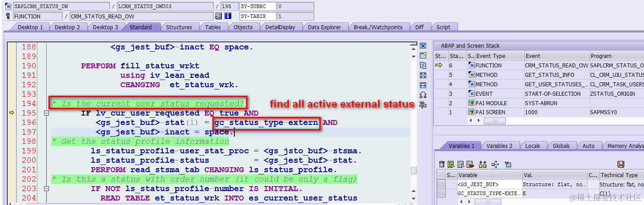Click the GC_STATUS_TYPE-EXTE… variable cell
644x205 pixels.
pos(490,193)
